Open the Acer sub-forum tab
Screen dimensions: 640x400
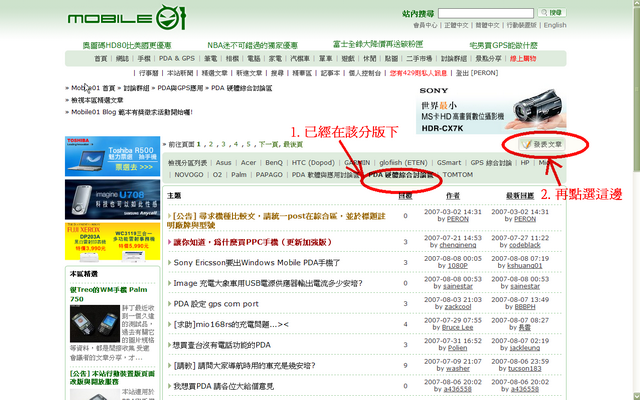pos(248,163)
